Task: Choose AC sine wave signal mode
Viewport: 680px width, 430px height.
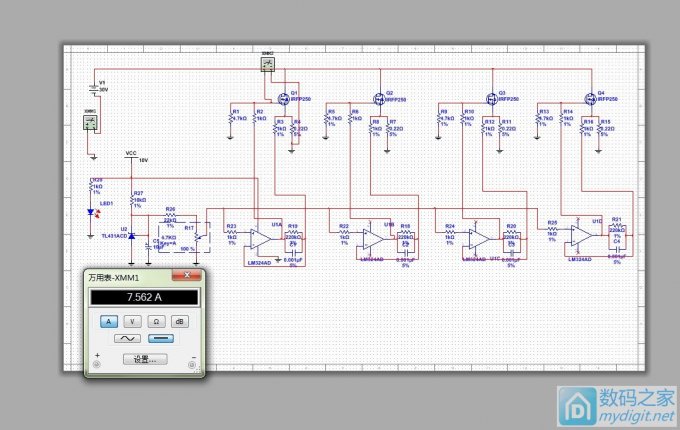Action: 127,339
